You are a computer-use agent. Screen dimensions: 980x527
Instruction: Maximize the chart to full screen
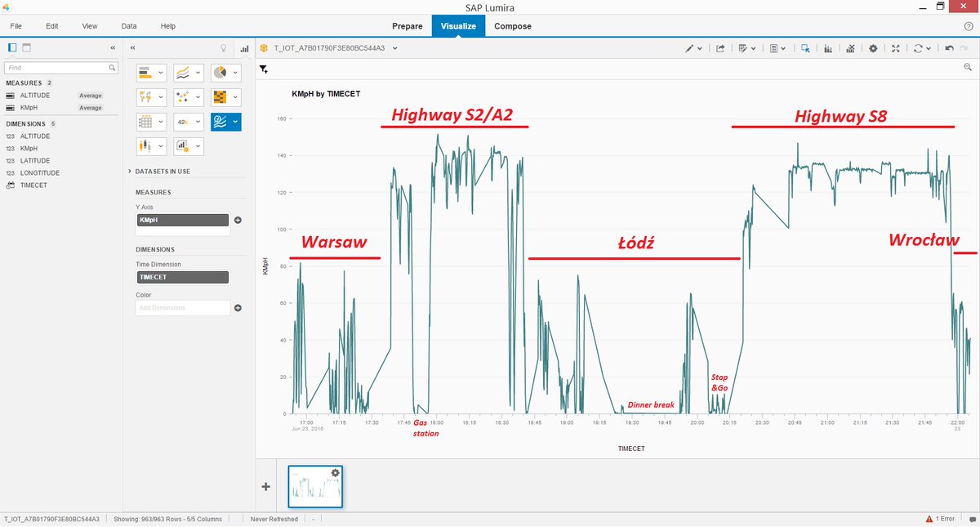click(896, 48)
